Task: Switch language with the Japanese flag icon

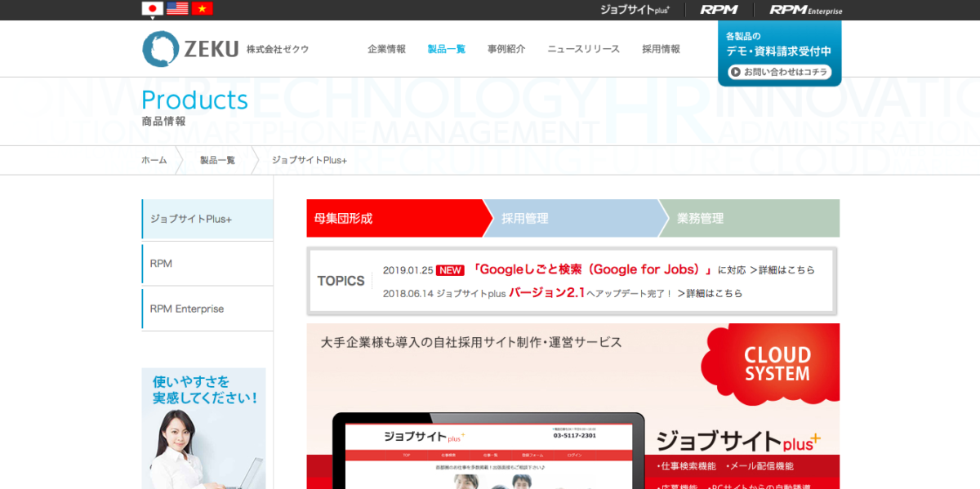Action: pos(152,9)
